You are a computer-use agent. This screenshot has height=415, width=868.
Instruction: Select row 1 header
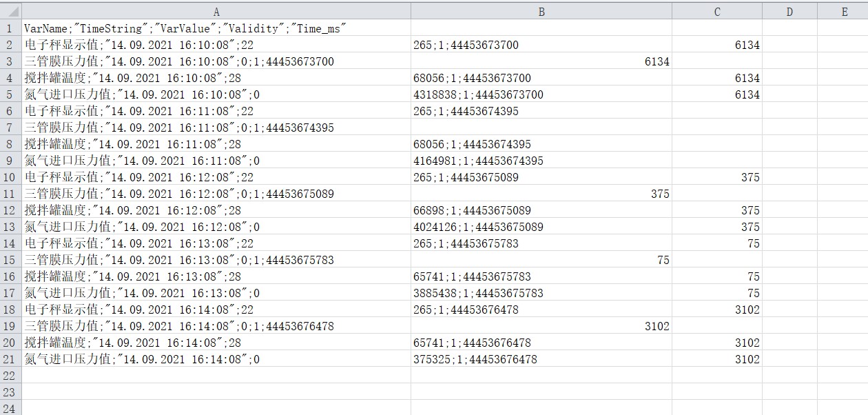[10, 28]
